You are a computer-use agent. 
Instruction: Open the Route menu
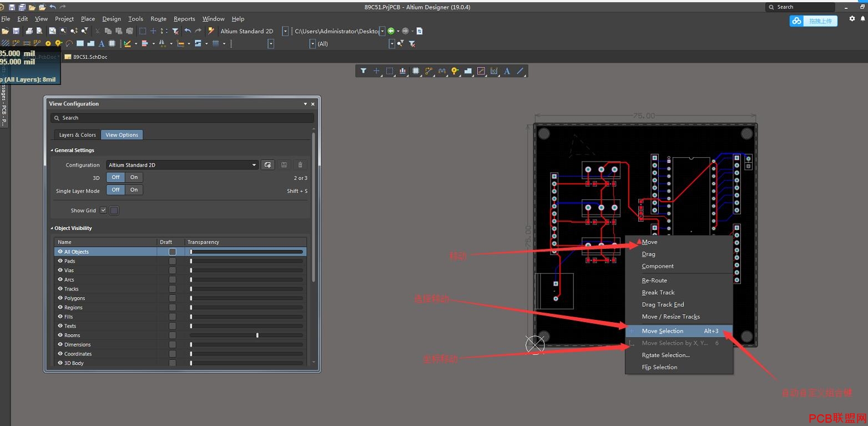click(158, 19)
